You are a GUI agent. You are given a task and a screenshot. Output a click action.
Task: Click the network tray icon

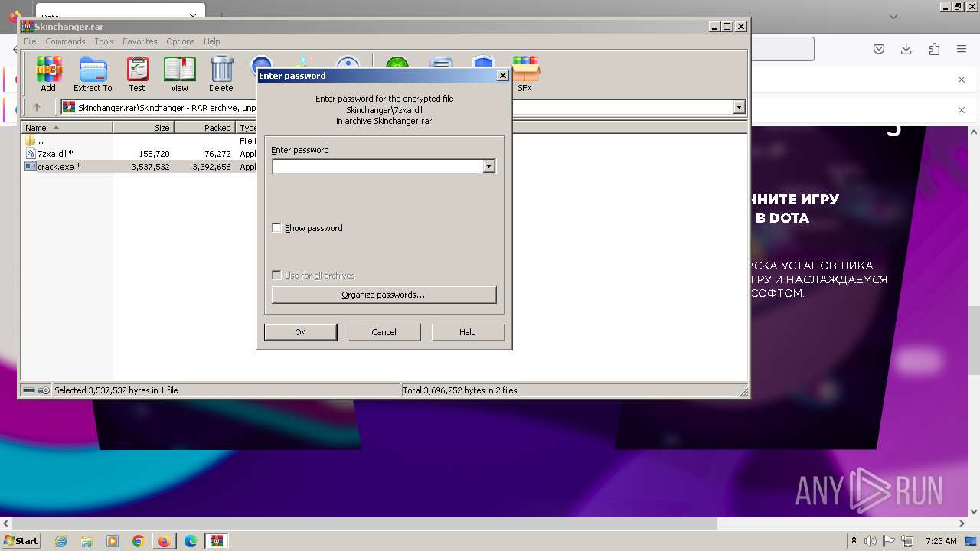click(x=907, y=541)
